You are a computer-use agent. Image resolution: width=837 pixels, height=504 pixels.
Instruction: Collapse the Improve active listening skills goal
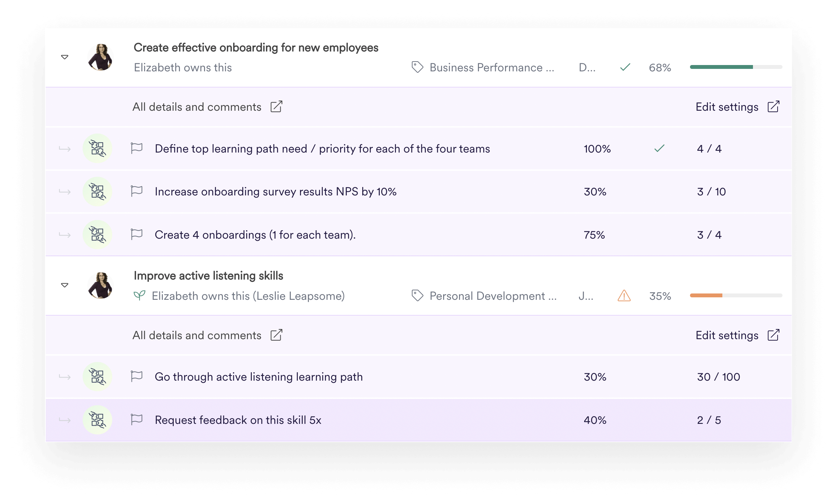pos(65,285)
